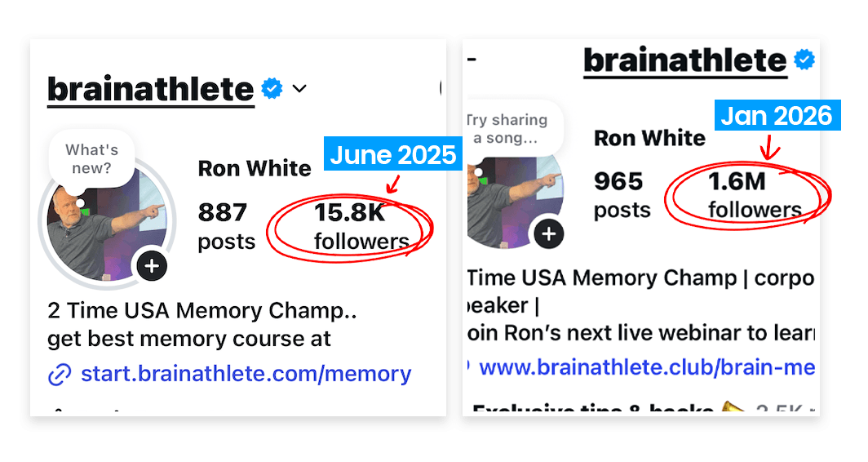Click the Jan 2026 blue label
This screenshot has height=462, width=868.
(777, 116)
